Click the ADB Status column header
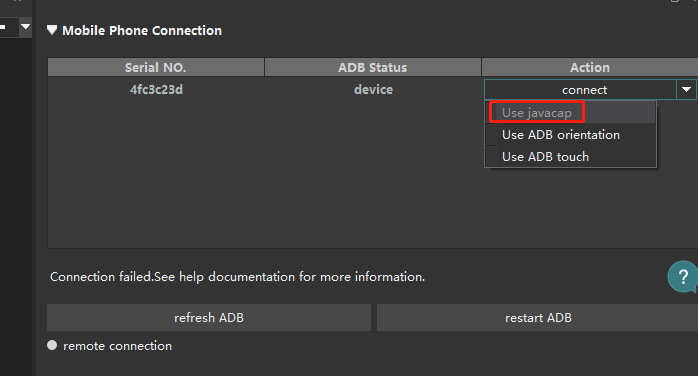The width and height of the screenshot is (698, 376). 373,67
